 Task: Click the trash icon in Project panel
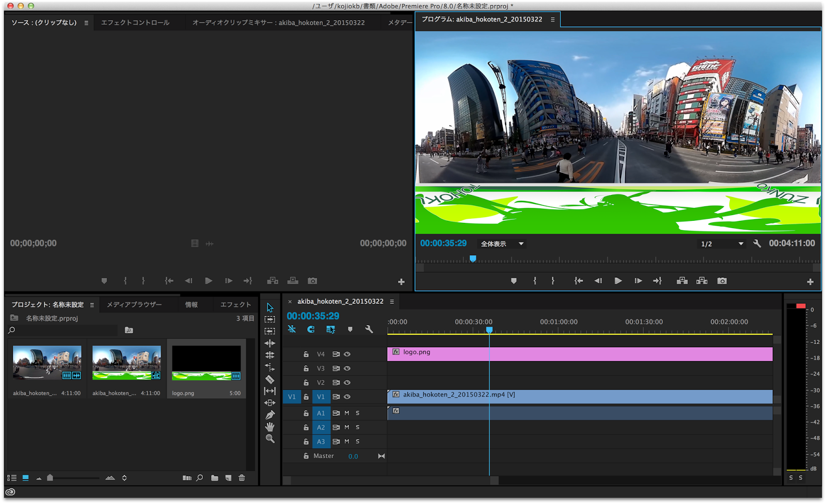(x=242, y=478)
